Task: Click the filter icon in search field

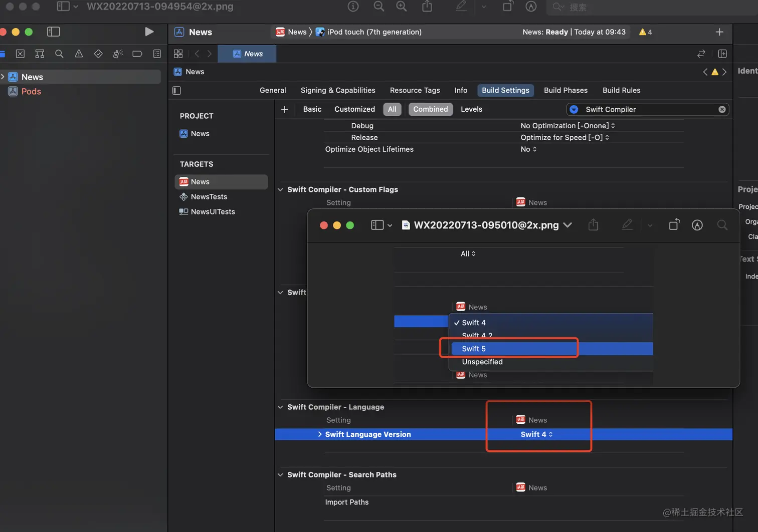Action: (574, 109)
